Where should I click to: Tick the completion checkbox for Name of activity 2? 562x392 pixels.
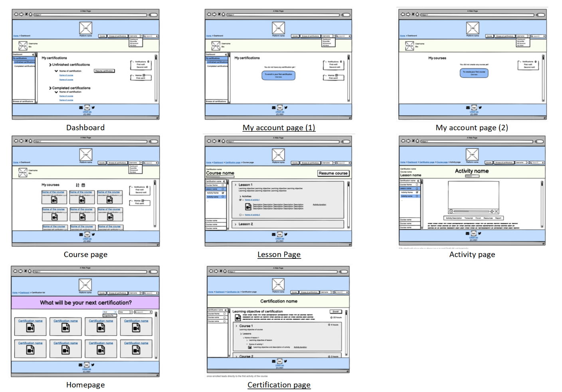[240, 215]
